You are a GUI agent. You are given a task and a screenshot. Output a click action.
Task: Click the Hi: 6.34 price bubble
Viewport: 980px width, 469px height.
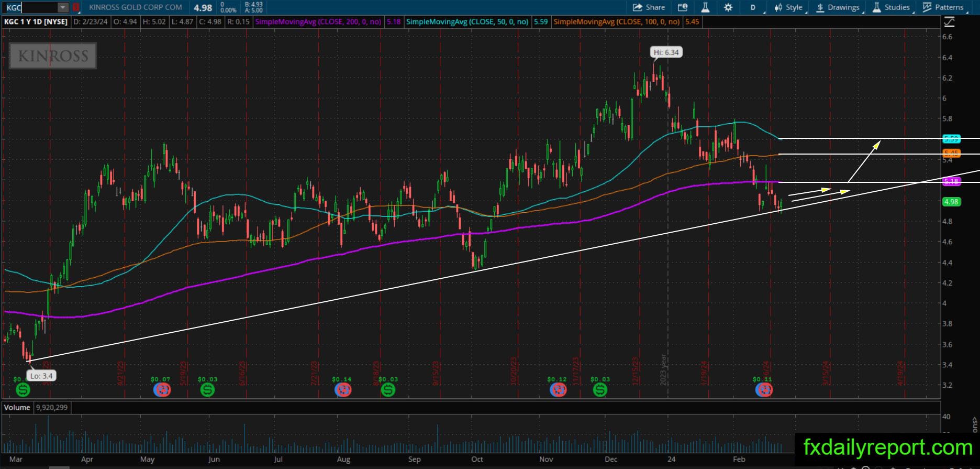tap(666, 52)
